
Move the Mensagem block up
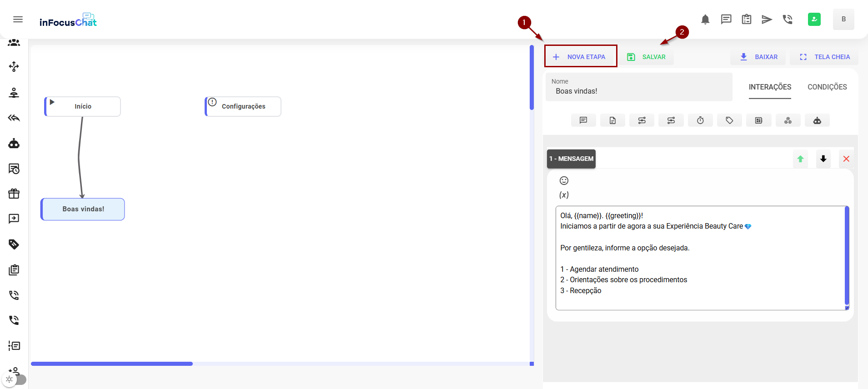pos(800,159)
